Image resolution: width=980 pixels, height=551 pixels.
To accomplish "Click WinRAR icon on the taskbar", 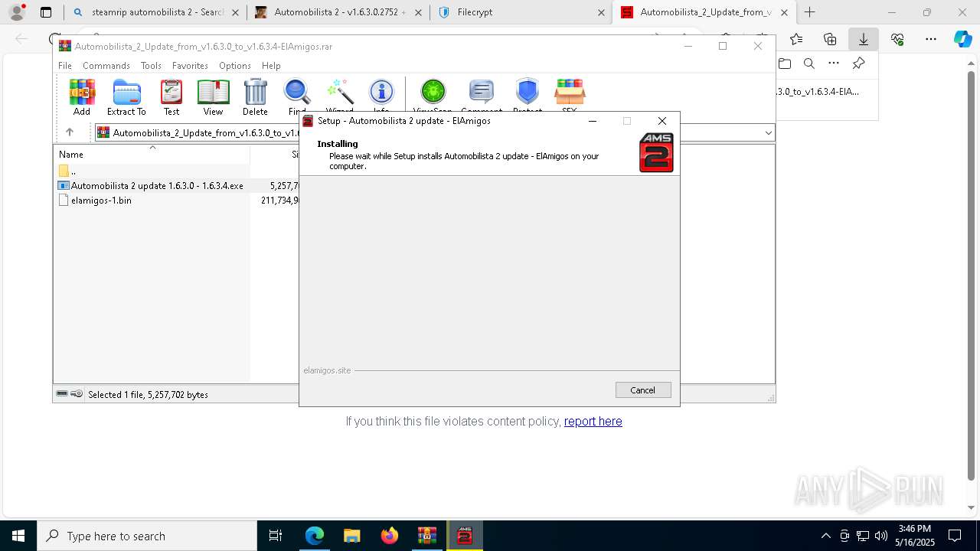I will pos(426,536).
